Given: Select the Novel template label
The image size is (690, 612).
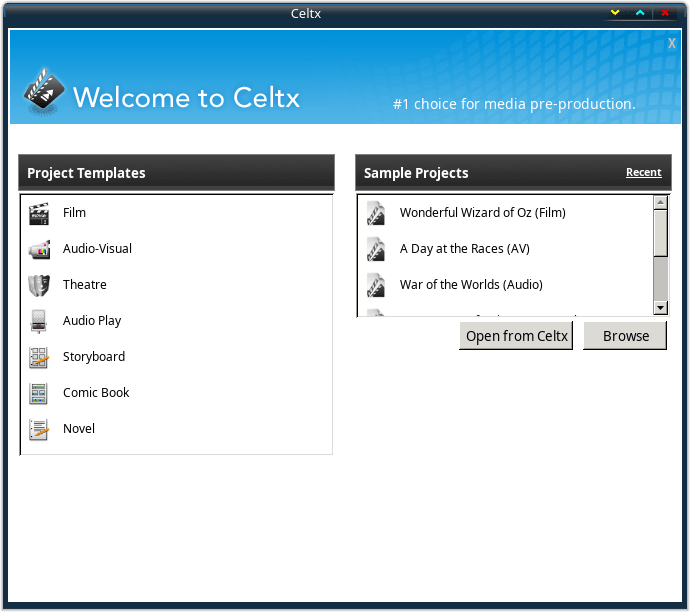Looking at the screenshot, I should [x=79, y=429].
